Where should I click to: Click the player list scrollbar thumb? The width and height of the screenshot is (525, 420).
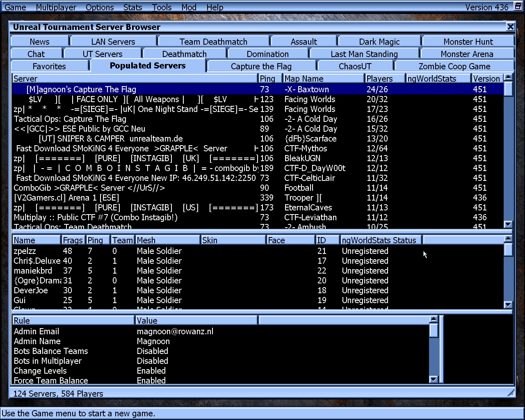(x=508, y=249)
